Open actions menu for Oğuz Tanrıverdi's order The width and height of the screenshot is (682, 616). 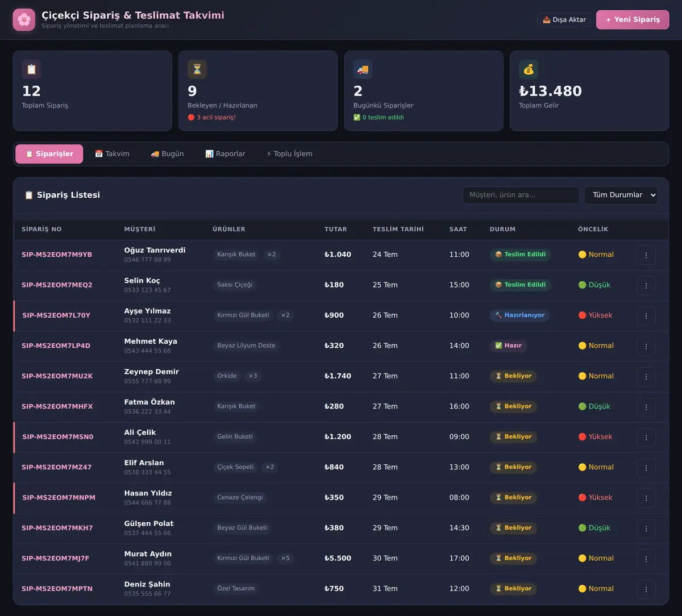coord(646,255)
